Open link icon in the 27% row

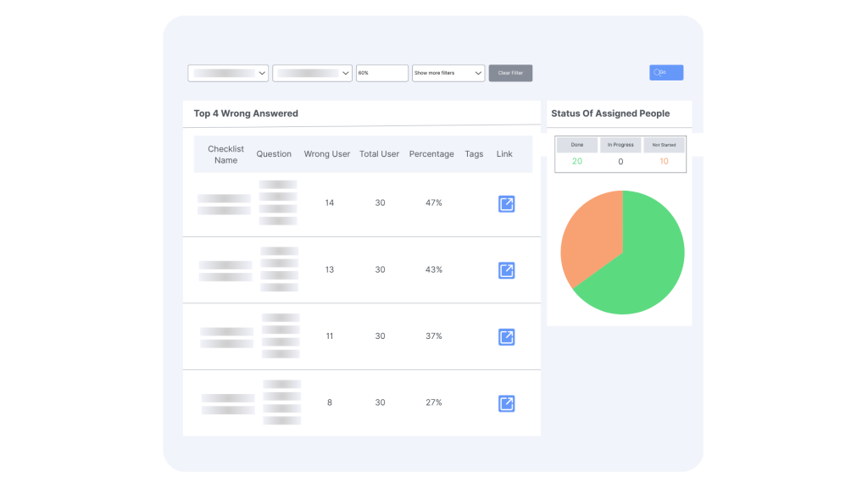pos(506,403)
